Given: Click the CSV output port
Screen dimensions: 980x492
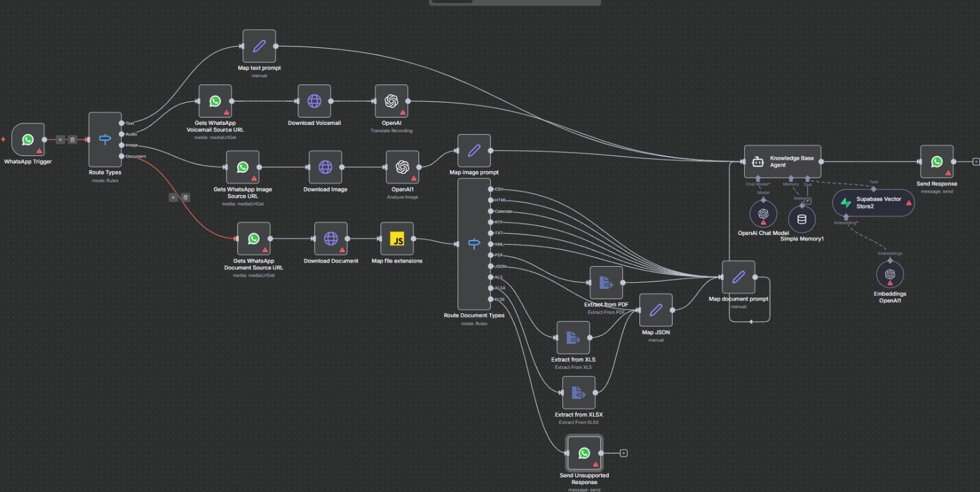Looking at the screenshot, I should (491, 189).
